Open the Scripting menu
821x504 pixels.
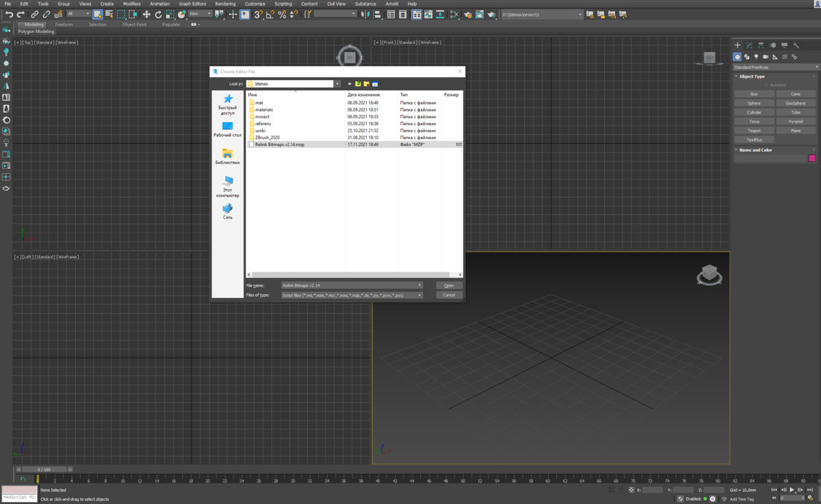tap(283, 4)
